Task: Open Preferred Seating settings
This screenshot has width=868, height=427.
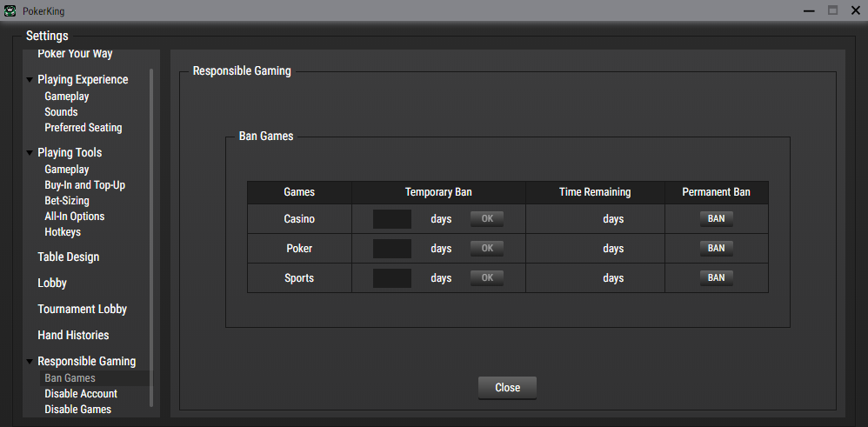Action: click(x=83, y=127)
